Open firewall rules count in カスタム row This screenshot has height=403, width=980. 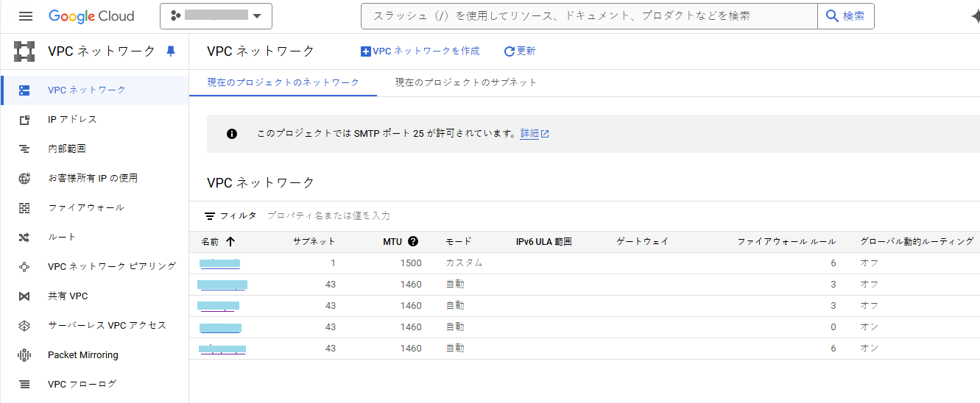[x=833, y=263]
